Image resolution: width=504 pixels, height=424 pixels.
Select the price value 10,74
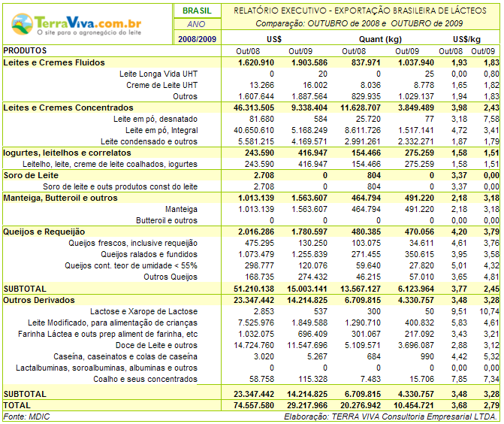(x=489, y=311)
